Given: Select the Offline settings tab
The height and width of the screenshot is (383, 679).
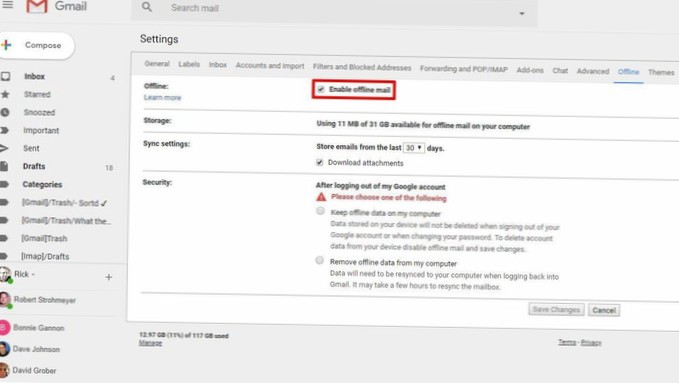Looking at the screenshot, I should (x=628, y=72).
